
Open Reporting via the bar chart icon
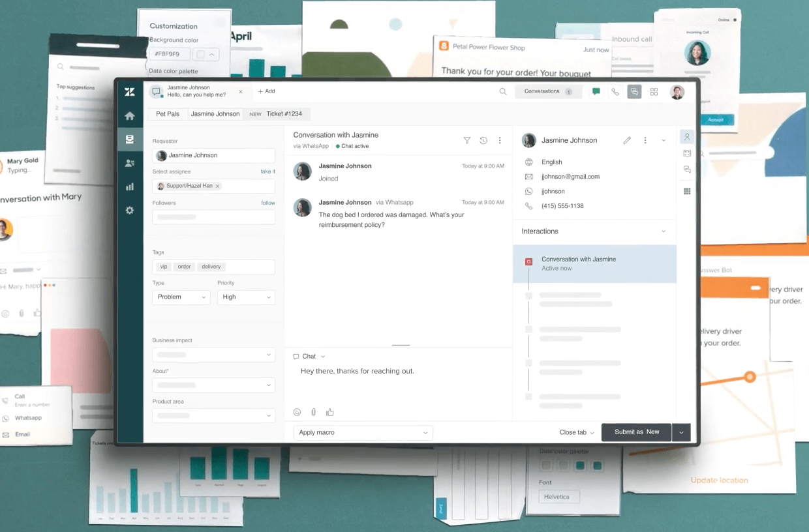pos(130,186)
